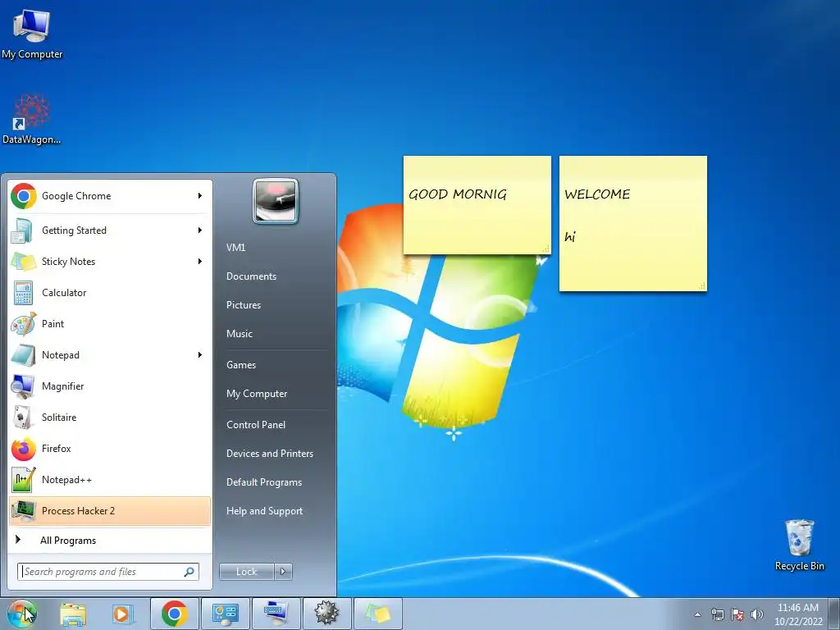This screenshot has width=840, height=630.
Task: Launch Process Hacker 2 from Start menu
Action: click(x=110, y=510)
